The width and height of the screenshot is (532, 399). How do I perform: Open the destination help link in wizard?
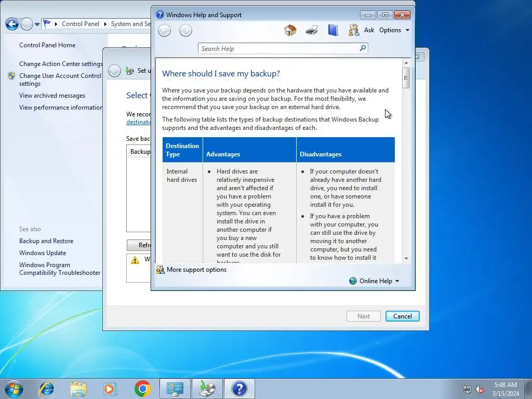138,122
